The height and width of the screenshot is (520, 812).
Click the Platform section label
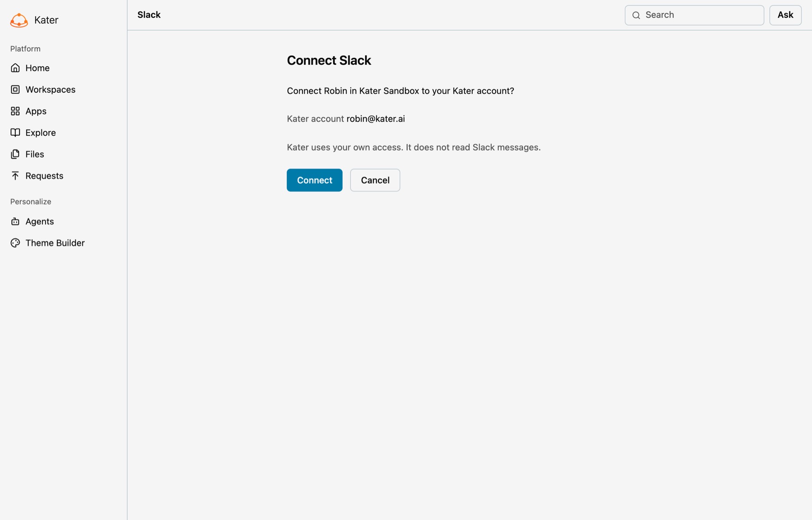(x=25, y=49)
